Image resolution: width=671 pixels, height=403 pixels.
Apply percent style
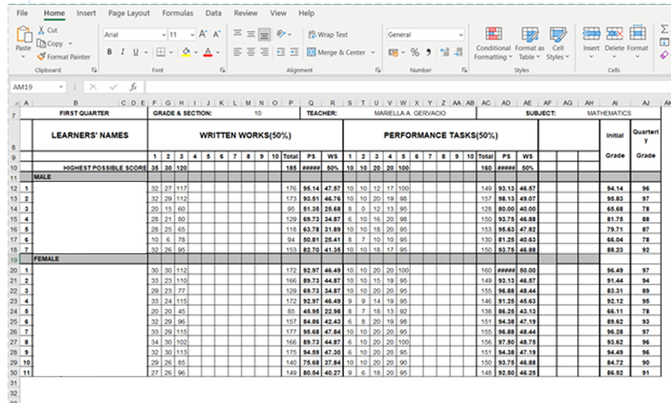(415, 52)
